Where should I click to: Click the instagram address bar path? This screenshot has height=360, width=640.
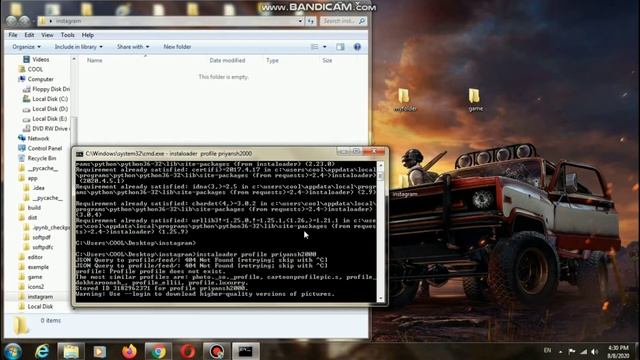[x=69, y=21]
